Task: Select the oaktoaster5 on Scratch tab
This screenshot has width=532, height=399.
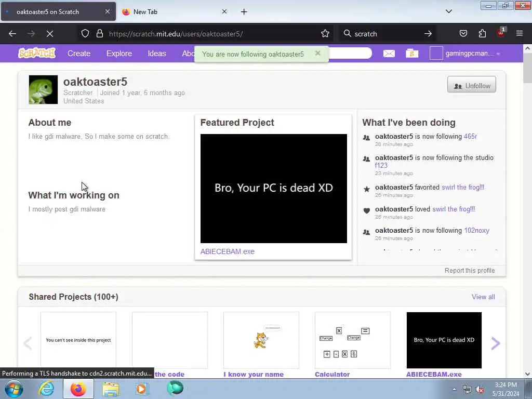Action: [58, 12]
